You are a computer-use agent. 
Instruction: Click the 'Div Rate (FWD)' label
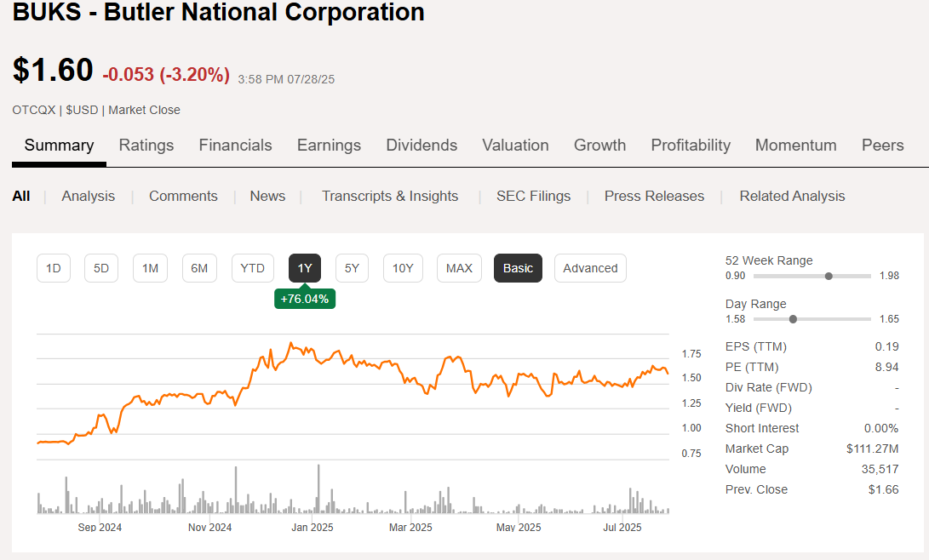tap(768, 387)
